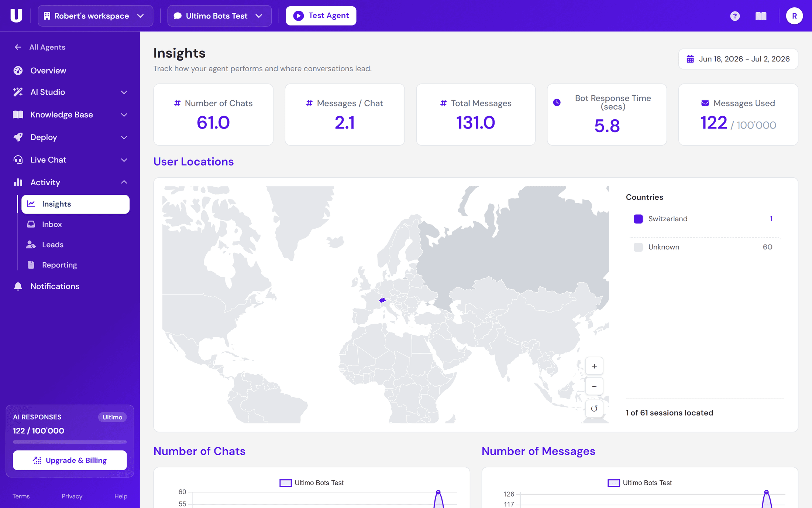Open the Terms link
This screenshot has height=508, width=812.
tap(21, 496)
